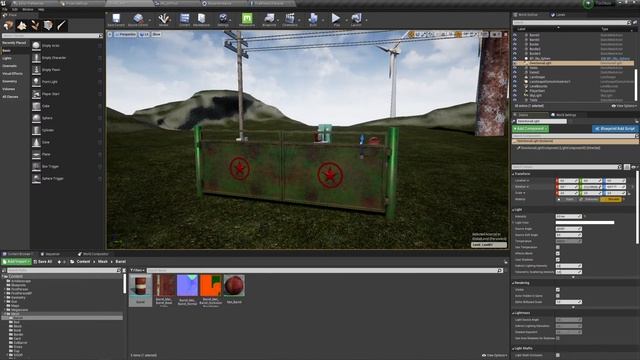Image resolution: width=640 pixels, height=360 pixels.
Task: Click the Build toolbar icon
Action: pos(313,19)
